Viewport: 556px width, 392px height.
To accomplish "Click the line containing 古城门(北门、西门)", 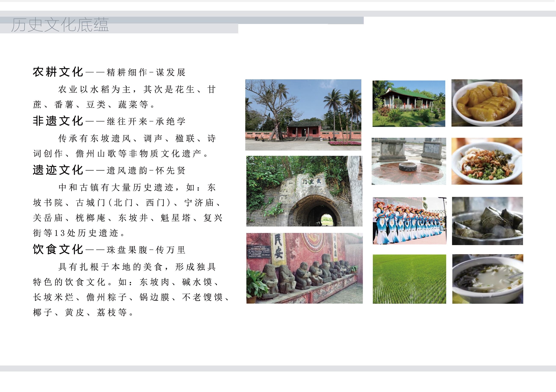I will coord(127,203).
